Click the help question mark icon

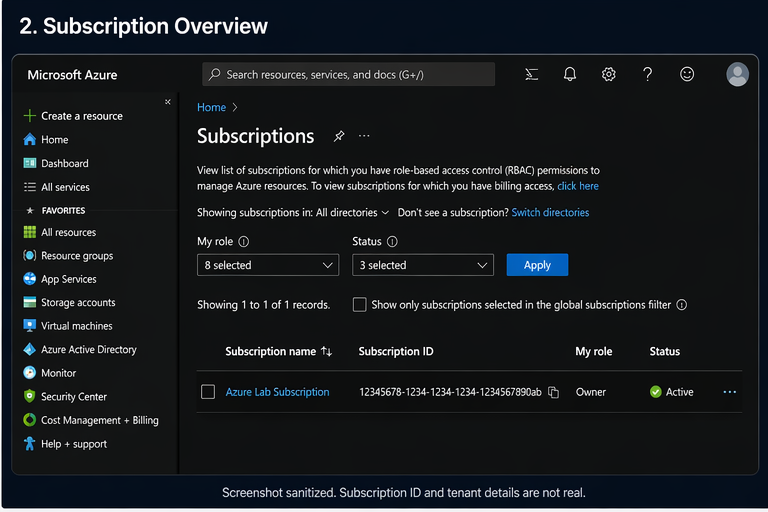click(x=648, y=74)
